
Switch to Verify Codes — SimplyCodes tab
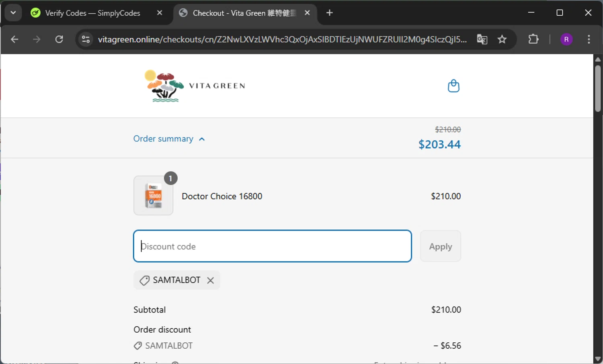[93, 13]
